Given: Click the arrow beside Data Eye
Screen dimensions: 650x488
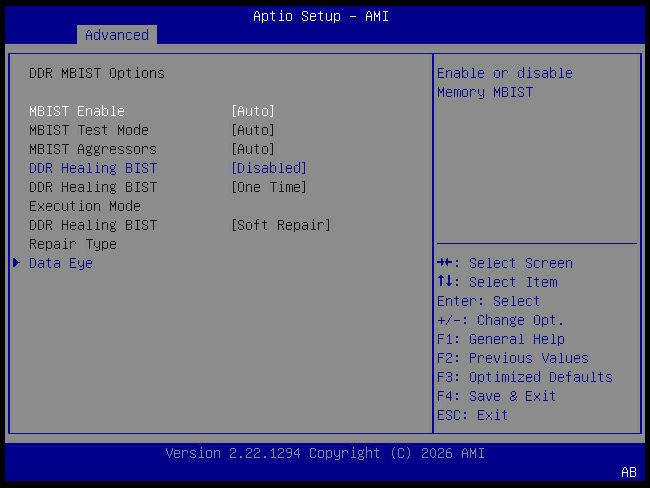Looking at the screenshot, I should click(17, 263).
